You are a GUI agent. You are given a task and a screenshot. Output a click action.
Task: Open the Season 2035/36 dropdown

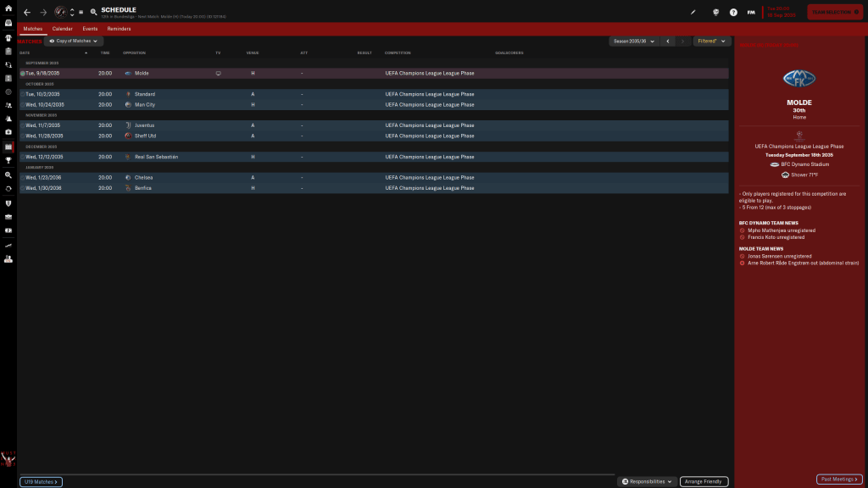point(632,41)
